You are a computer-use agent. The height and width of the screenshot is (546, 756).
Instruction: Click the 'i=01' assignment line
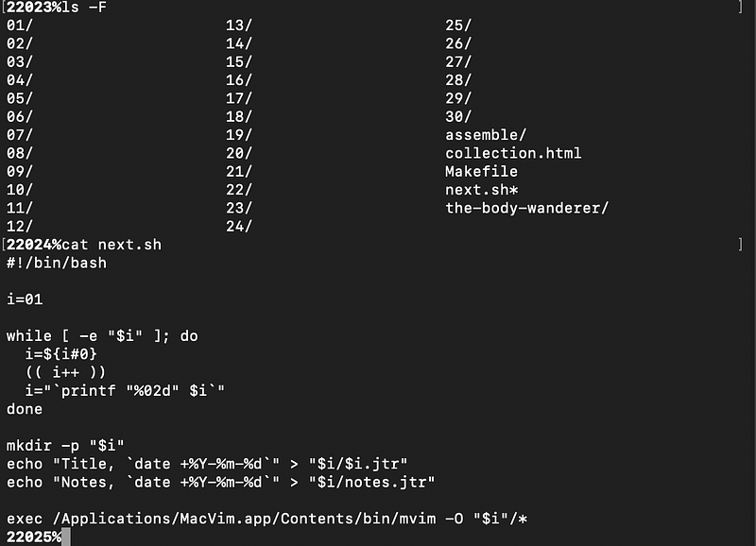click(25, 299)
